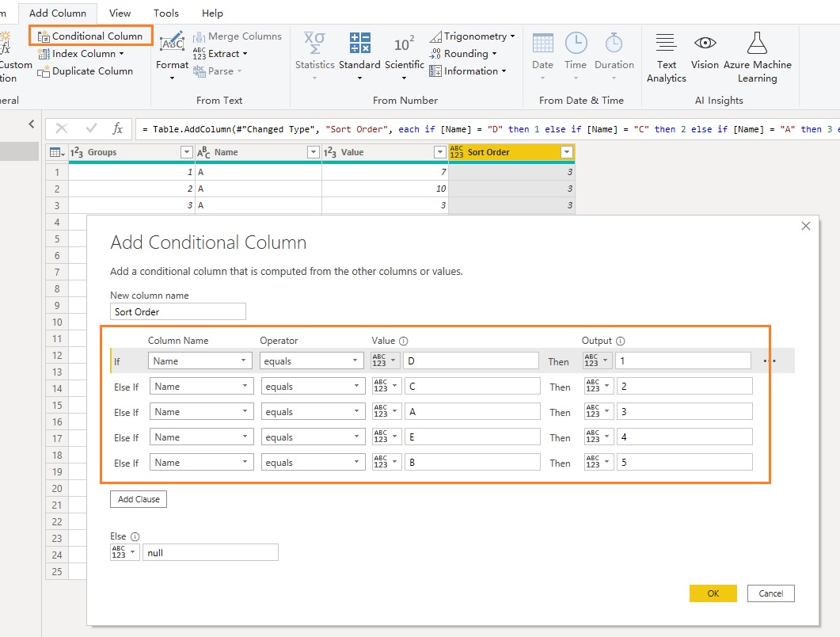Switch to the View tab
Screen dimensions: 840x637
pyautogui.click(x=120, y=13)
